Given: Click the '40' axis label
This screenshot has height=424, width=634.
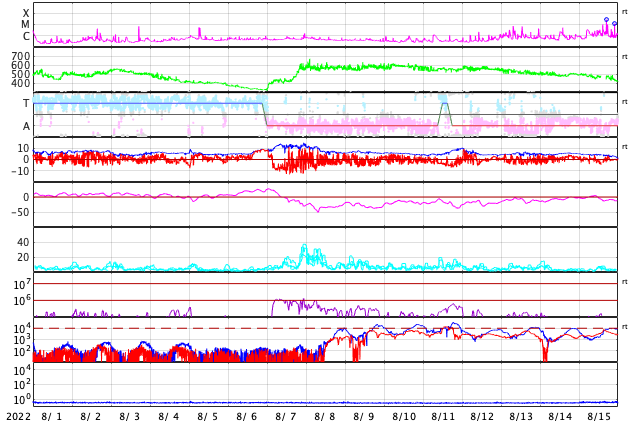Looking at the screenshot, I should pyautogui.click(x=23, y=242).
